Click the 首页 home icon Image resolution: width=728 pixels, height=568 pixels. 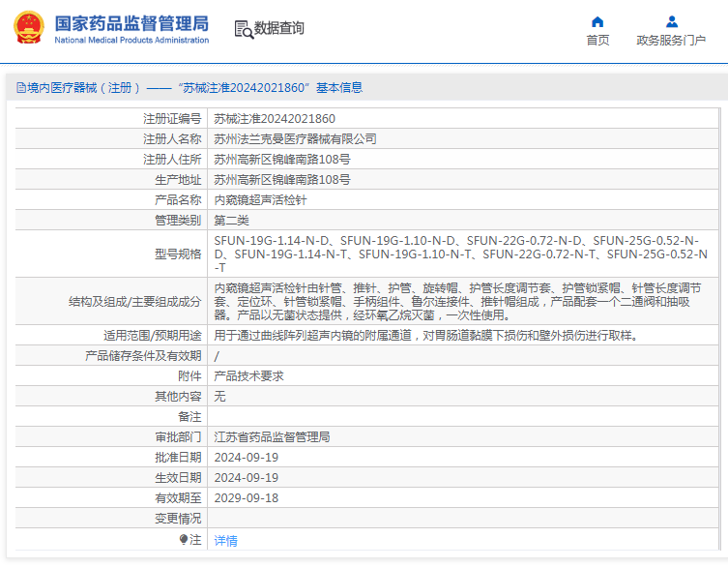[x=597, y=22]
